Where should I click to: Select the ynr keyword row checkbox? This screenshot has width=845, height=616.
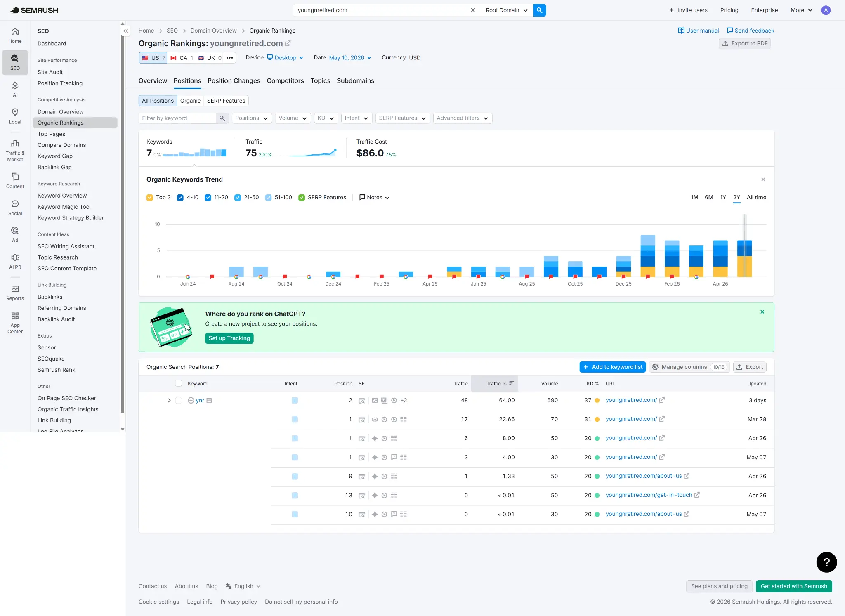(179, 400)
